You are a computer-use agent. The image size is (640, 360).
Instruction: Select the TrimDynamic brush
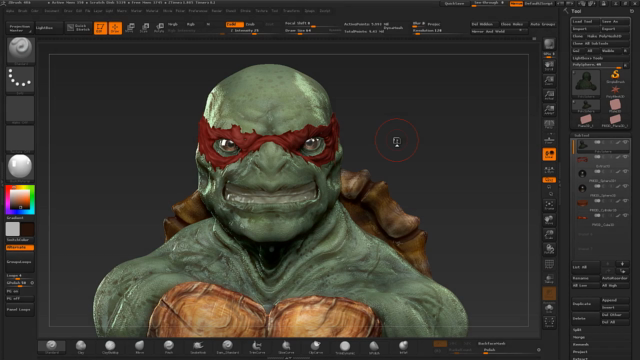click(x=345, y=347)
